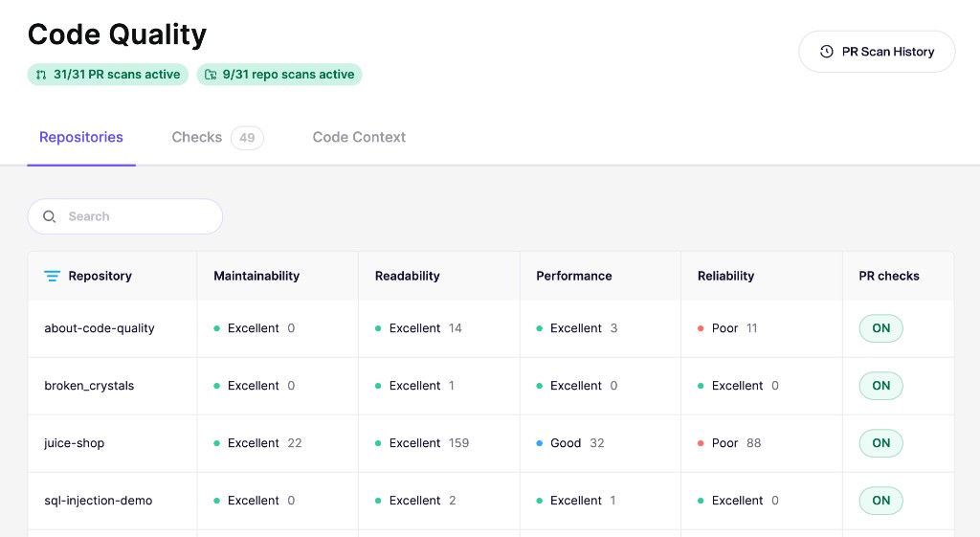Select the 31/31 PR scans active badge
This screenshot has width=980, height=537.
click(x=107, y=75)
